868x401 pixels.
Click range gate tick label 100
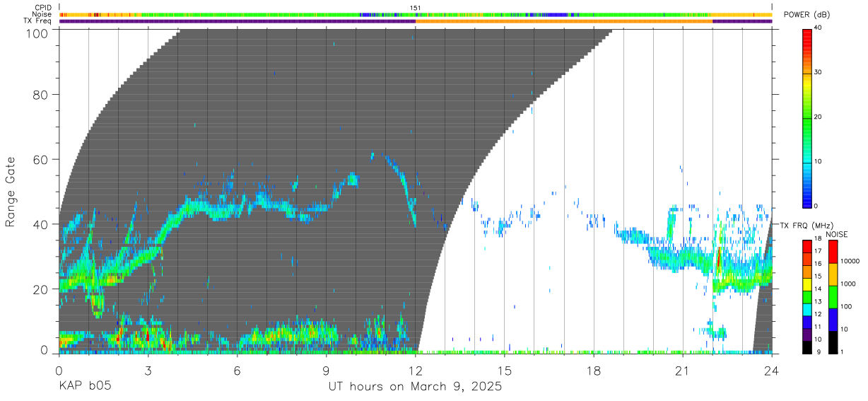click(x=38, y=33)
